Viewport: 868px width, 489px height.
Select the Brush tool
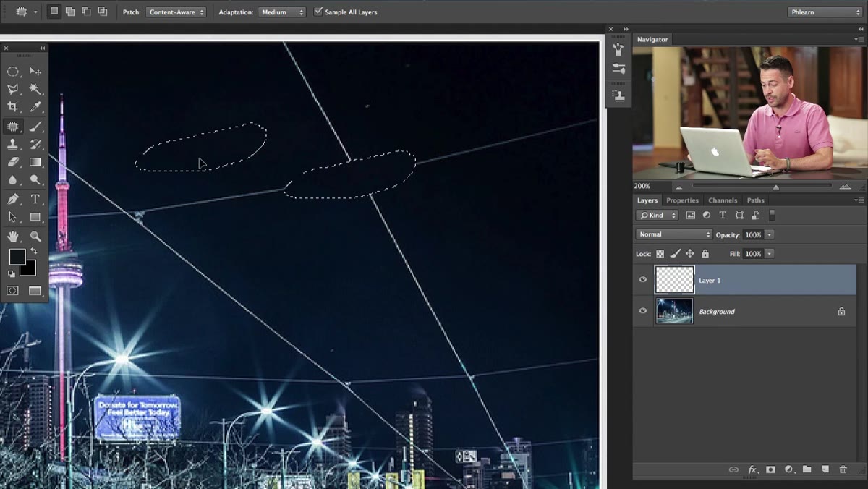[35, 126]
